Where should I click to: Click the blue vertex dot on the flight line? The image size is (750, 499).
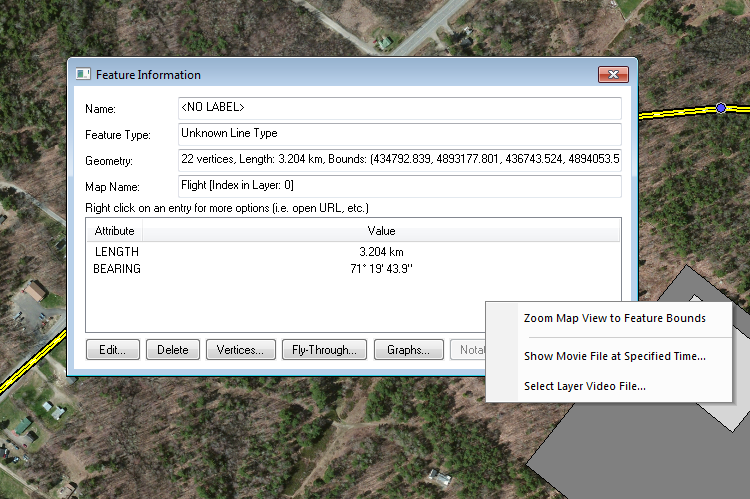pyautogui.click(x=721, y=108)
